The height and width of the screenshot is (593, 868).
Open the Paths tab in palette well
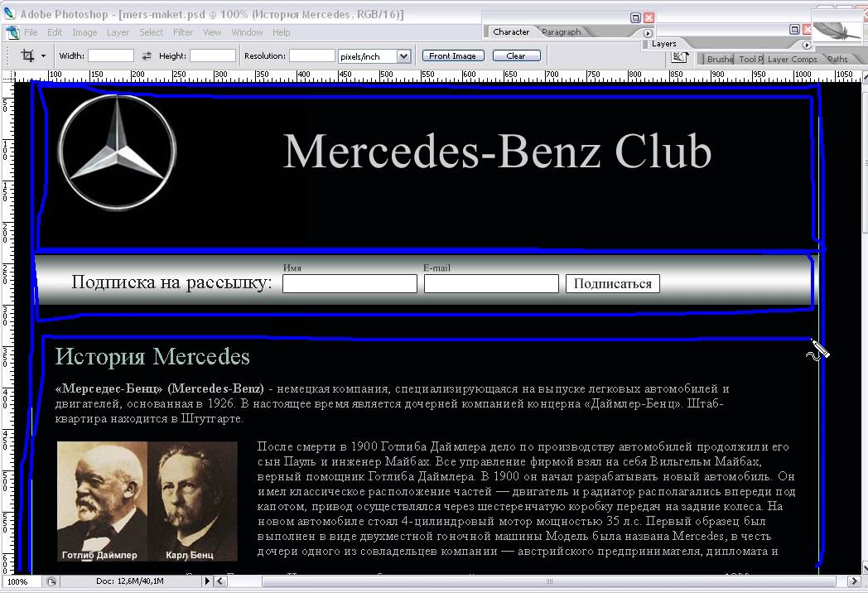tap(838, 59)
